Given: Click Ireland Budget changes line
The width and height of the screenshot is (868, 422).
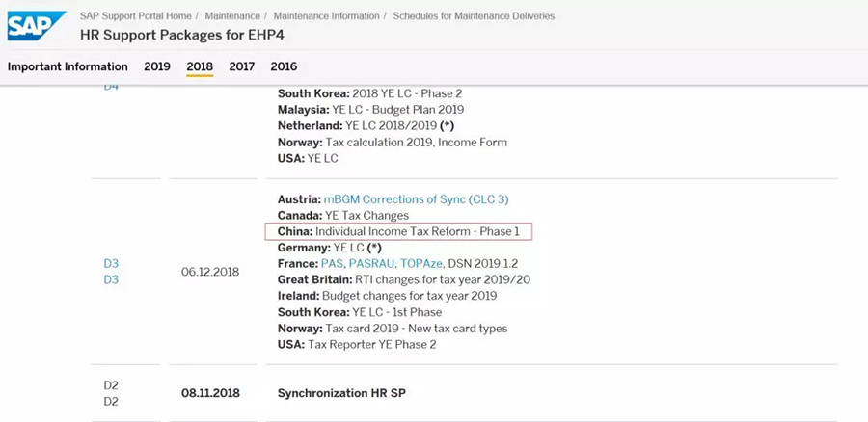Looking at the screenshot, I should point(388,296).
